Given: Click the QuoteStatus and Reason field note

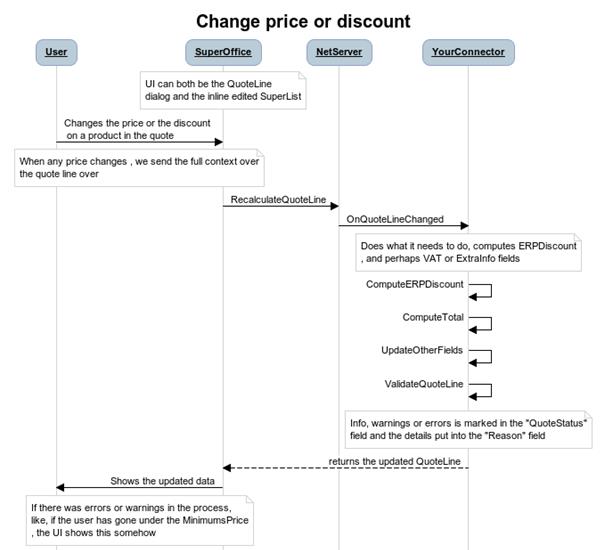Looking at the screenshot, I should pos(468,430).
